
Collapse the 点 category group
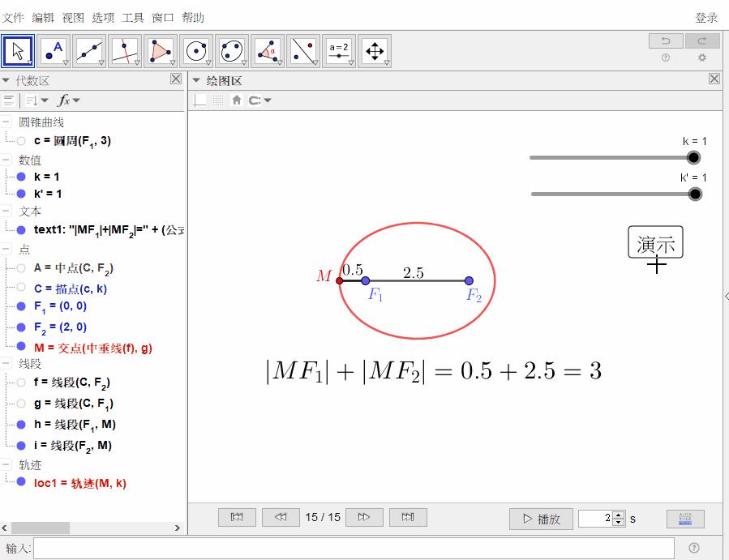pos(6,250)
